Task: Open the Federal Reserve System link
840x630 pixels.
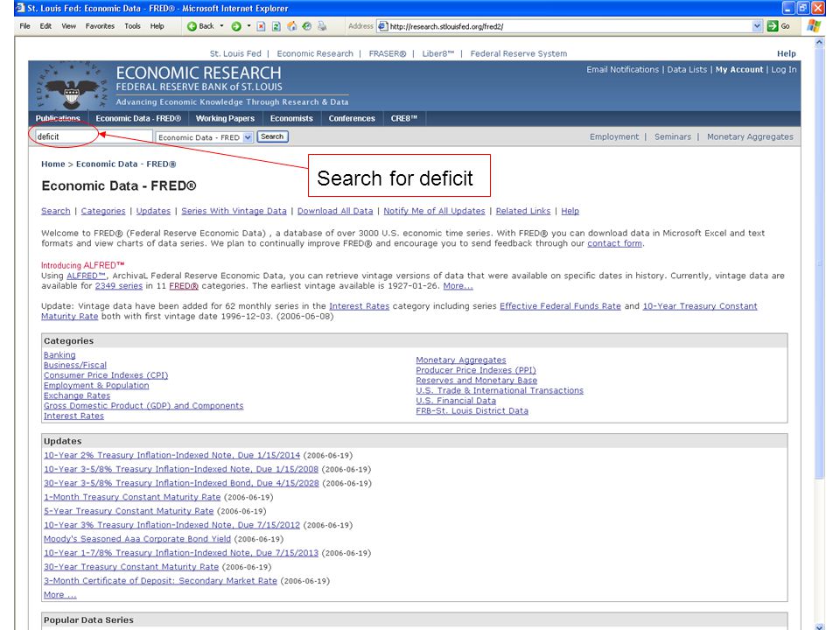Action: pyautogui.click(x=519, y=53)
